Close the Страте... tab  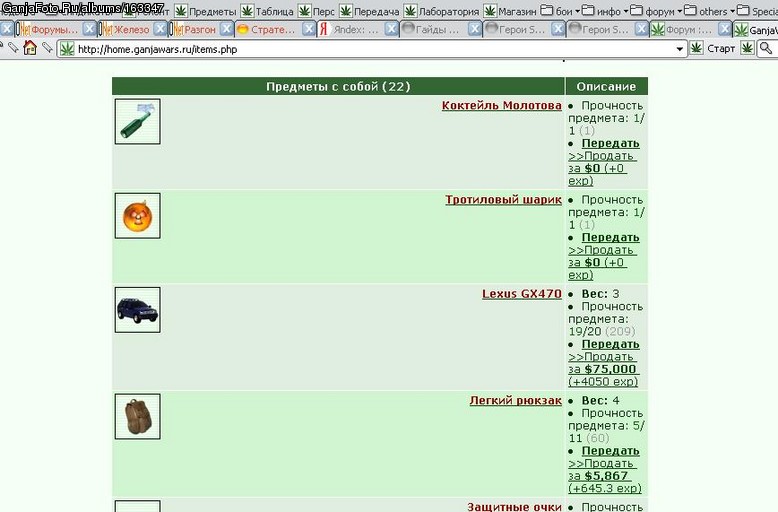tap(309, 29)
